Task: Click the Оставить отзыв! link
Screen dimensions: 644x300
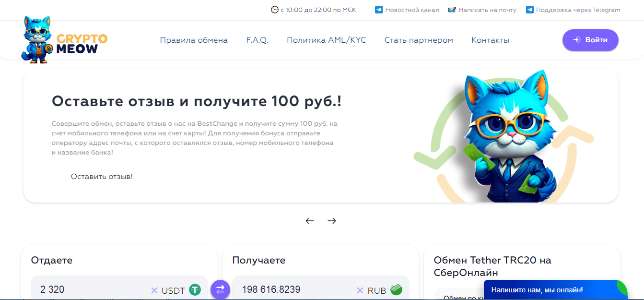Action: point(102,177)
